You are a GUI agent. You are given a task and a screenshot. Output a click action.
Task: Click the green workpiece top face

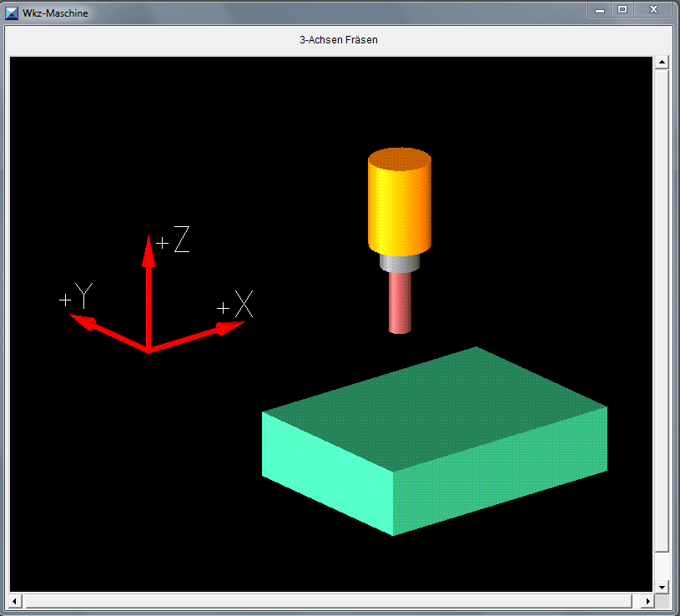(434, 408)
